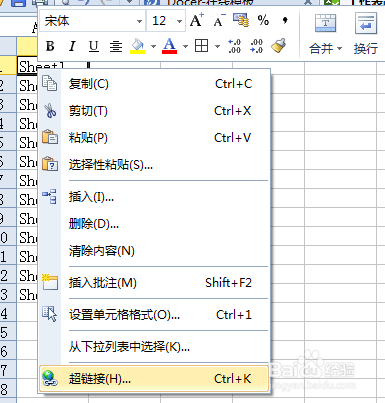
Task: Apply red font color A
Action: click(x=169, y=46)
